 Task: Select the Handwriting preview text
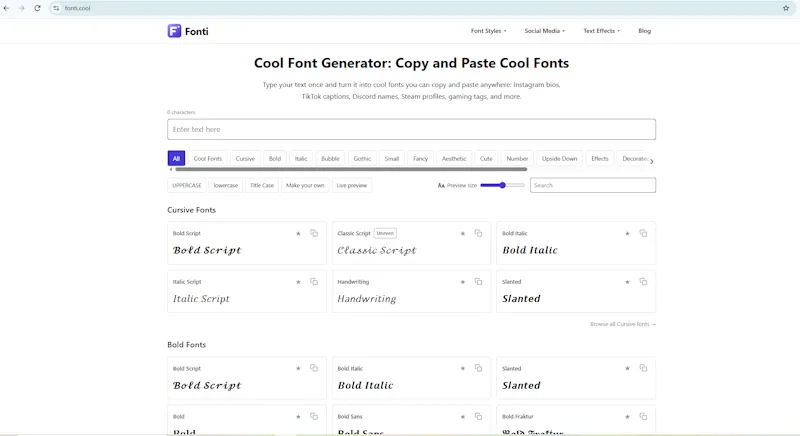(366, 299)
